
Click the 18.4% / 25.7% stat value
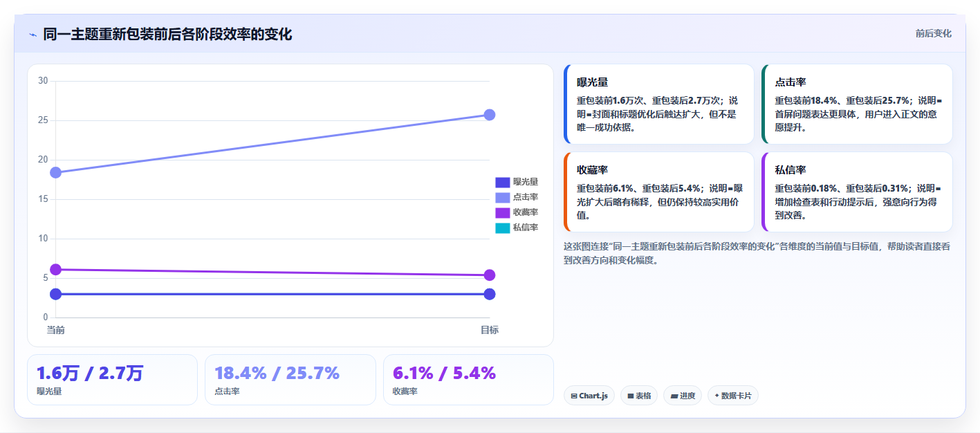tap(277, 374)
